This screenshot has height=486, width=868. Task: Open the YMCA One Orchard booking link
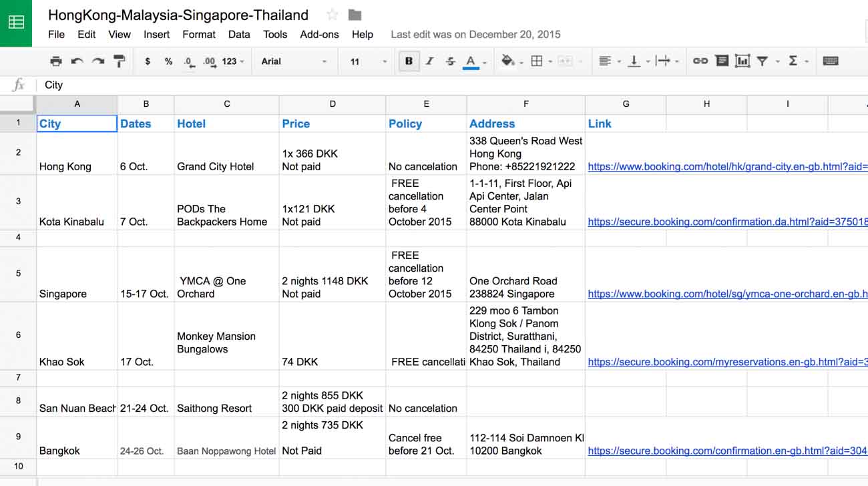727,294
